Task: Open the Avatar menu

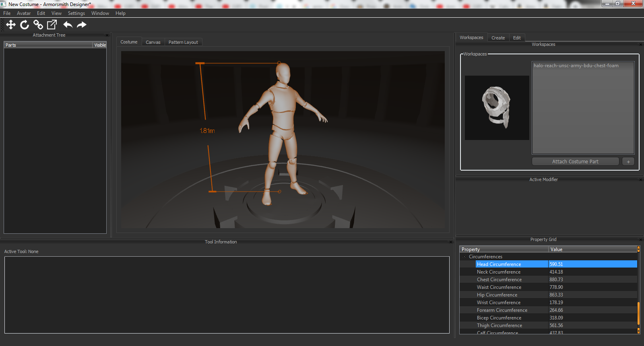Action: [24, 13]
